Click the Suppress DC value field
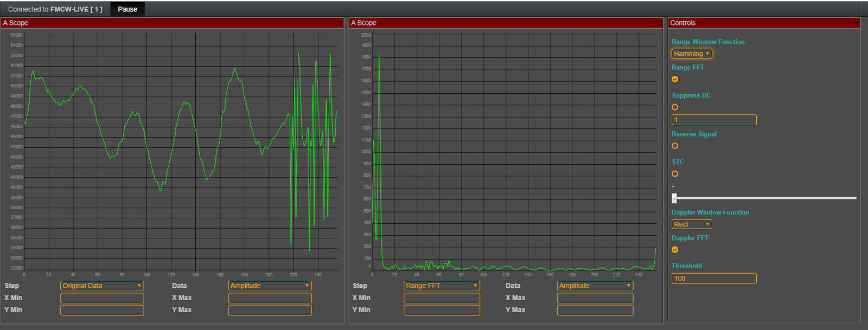The image size is (868, 330). click(714, 120)
